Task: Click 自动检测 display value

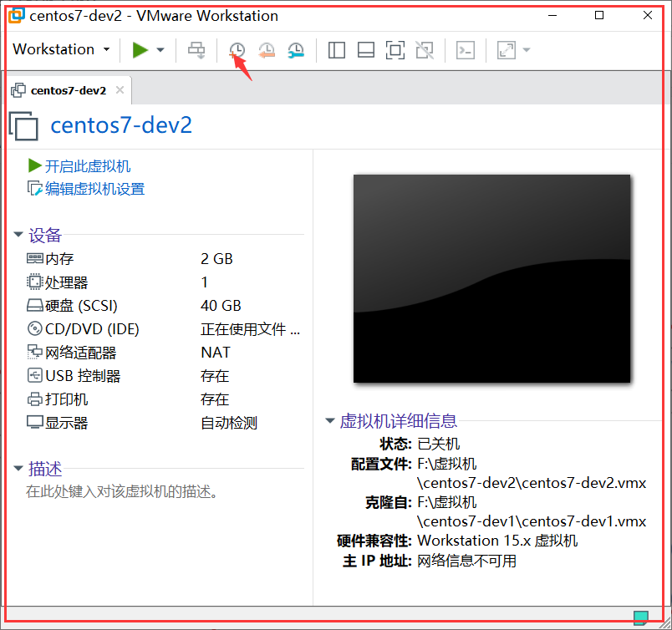Action: pyautogui.click(x=229, y=423)
